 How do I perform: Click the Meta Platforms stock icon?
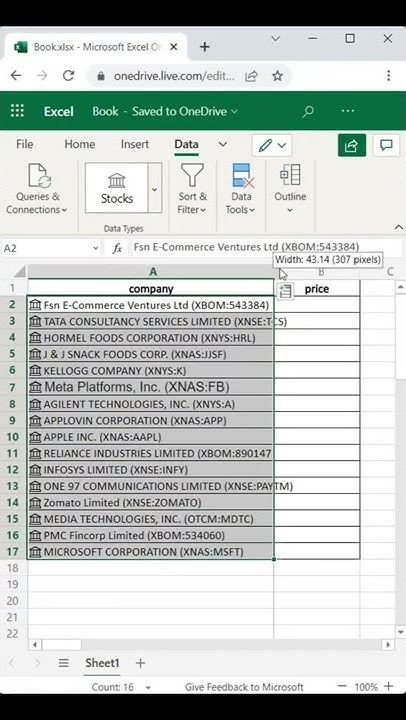click(35, 387)
